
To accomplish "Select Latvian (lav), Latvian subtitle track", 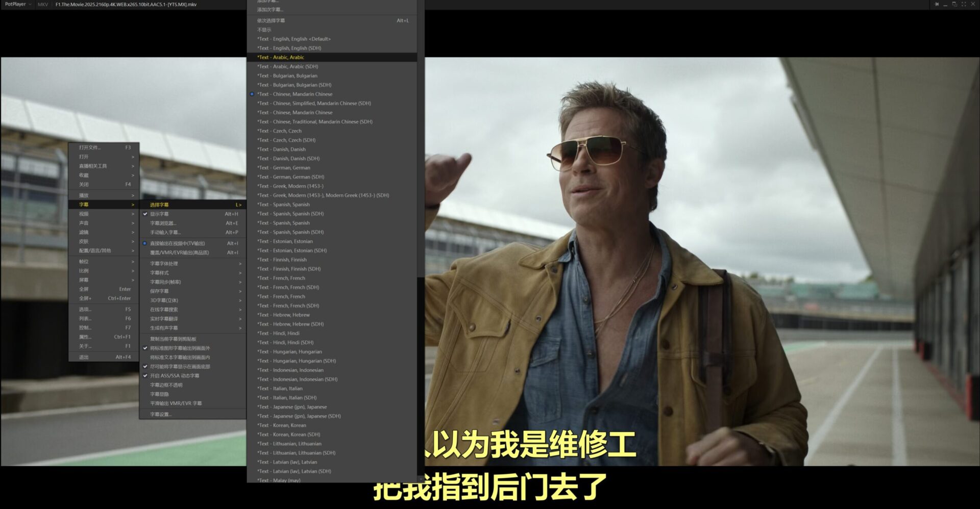I will click(x=332, y=462).
